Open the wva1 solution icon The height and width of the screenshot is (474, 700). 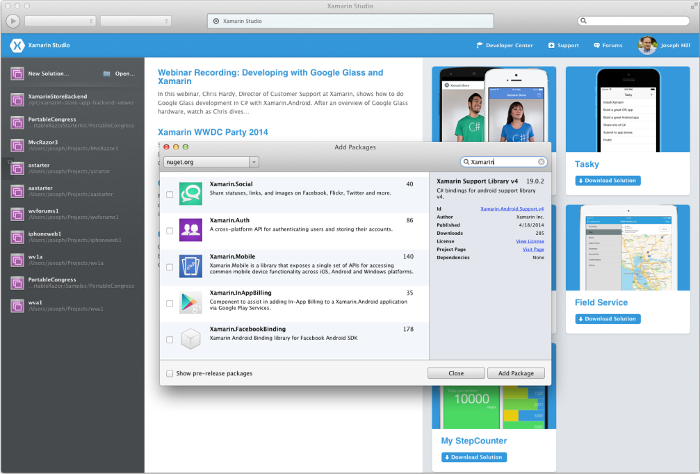pos(17,306)
